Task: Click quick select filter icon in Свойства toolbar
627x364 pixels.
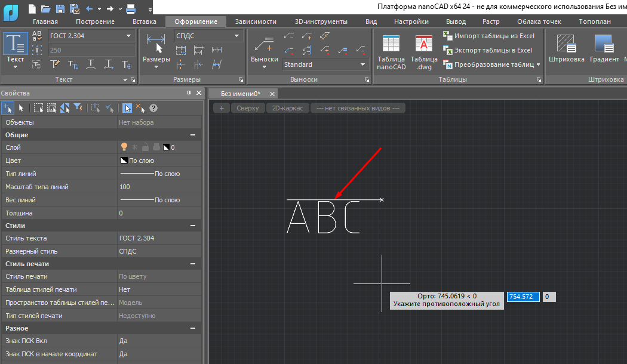Action: (x=78, y=108)
